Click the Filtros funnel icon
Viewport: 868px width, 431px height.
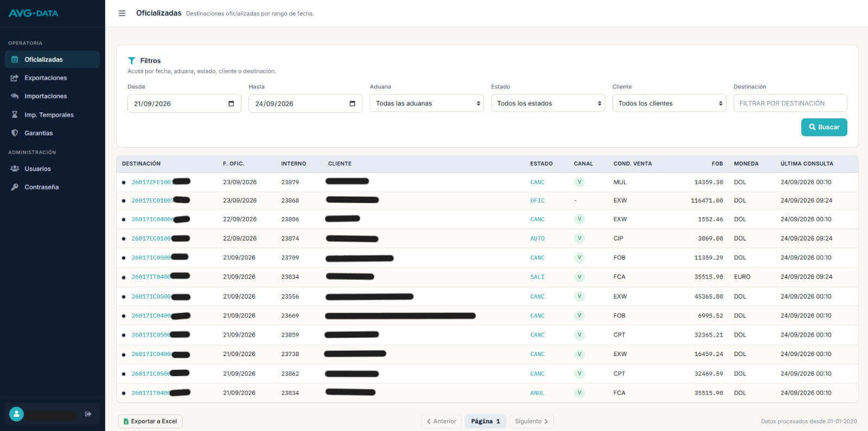(x=131, y=61)
